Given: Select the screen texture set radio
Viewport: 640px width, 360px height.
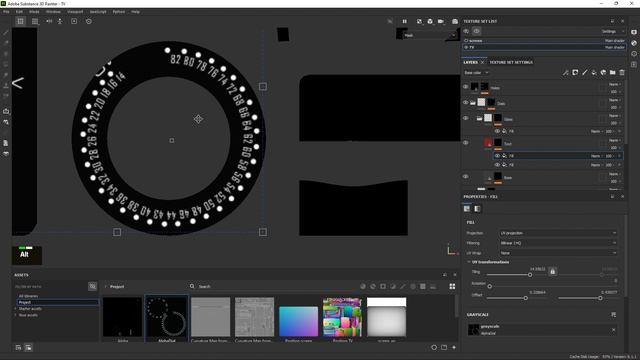Looking at the screenshot, I should click(x=466, y=41).
